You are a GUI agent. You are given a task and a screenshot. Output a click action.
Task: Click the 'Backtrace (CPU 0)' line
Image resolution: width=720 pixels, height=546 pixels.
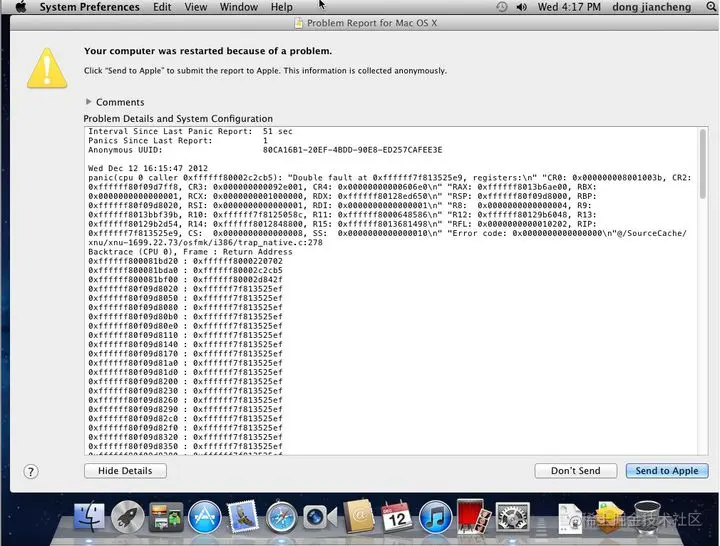click(190, 252)
